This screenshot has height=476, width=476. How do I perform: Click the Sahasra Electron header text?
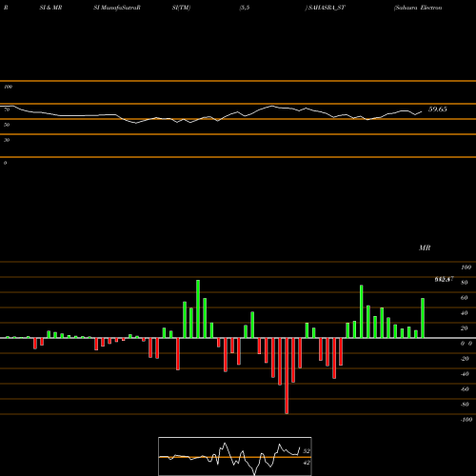418,8
